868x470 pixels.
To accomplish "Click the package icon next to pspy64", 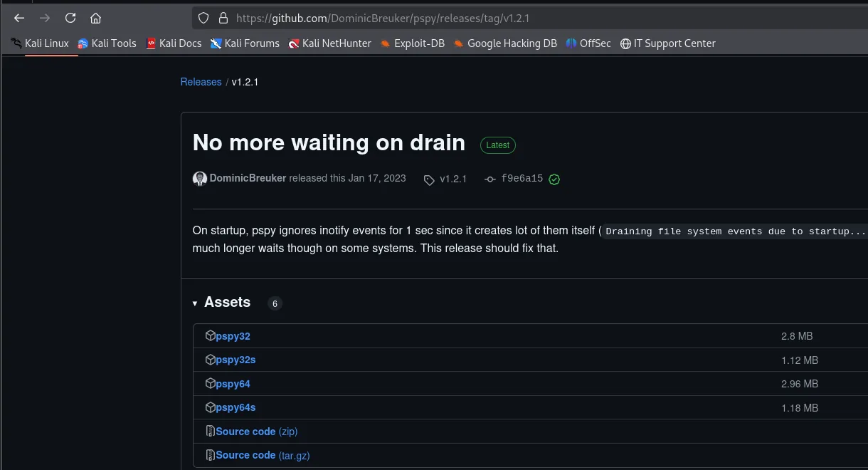I will [210, 383].
